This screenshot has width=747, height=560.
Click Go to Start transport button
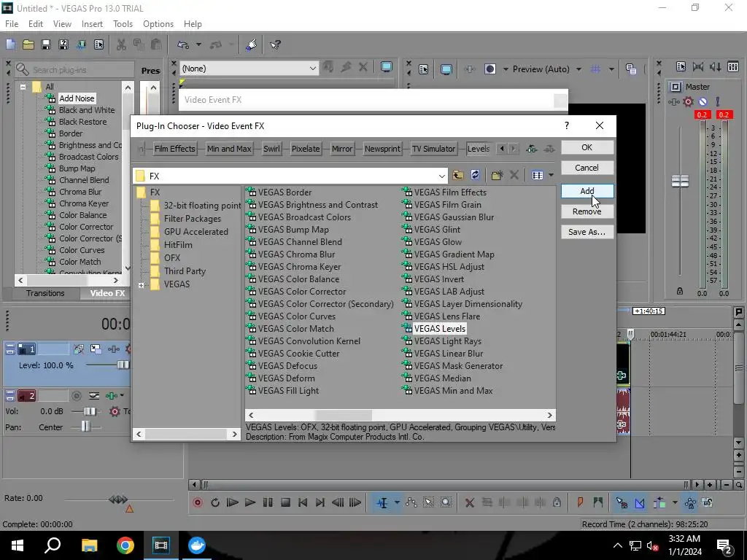click(x=303, y=502)
